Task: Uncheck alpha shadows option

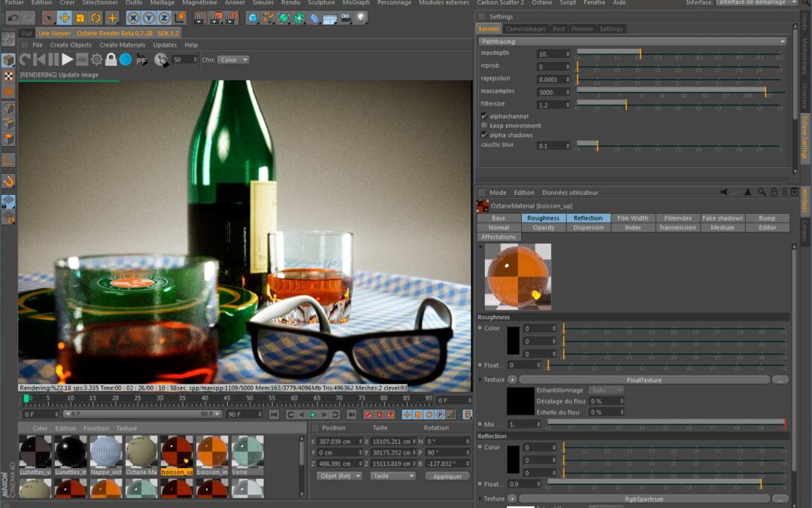Action: (x=484, y=135)
